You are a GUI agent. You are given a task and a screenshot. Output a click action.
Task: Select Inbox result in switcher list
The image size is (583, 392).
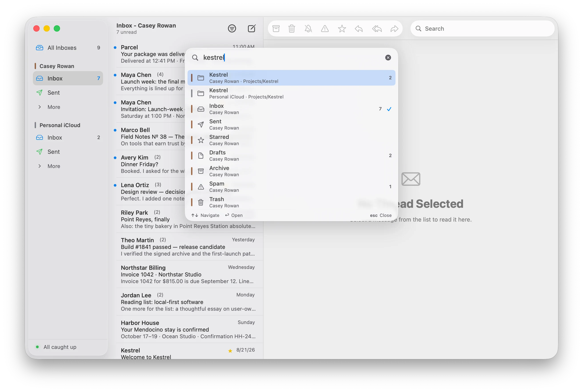click(x=291, y=109)
